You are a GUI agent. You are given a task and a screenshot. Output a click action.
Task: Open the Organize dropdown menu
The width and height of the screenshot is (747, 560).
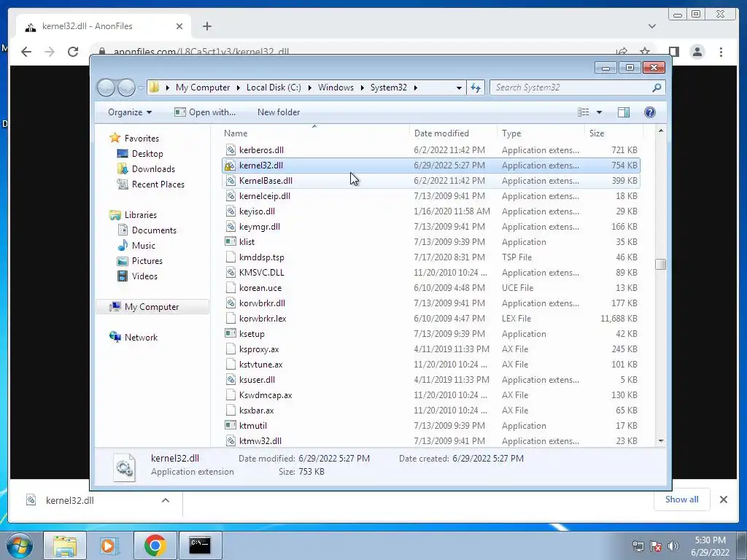[130, 112]
